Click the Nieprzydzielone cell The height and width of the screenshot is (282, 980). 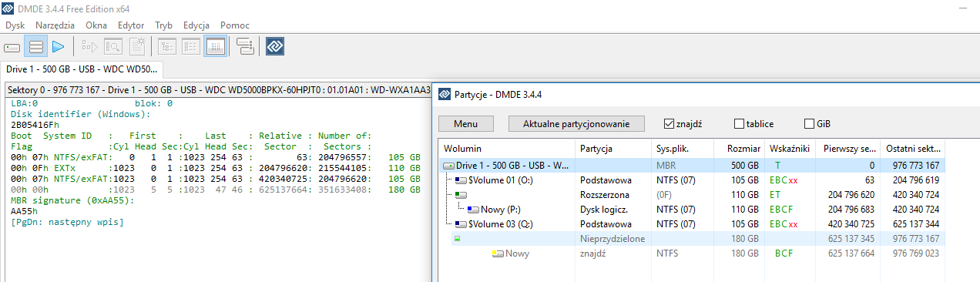(612, 239)
